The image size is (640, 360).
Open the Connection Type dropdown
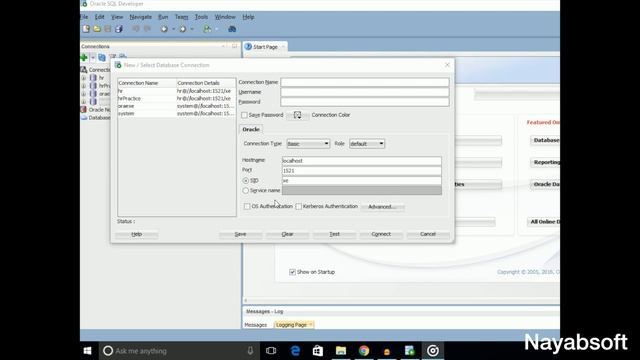[308, 144]
